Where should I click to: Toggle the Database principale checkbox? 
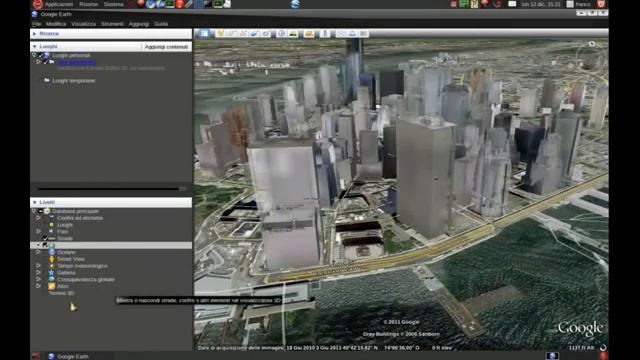click(40, 211)
